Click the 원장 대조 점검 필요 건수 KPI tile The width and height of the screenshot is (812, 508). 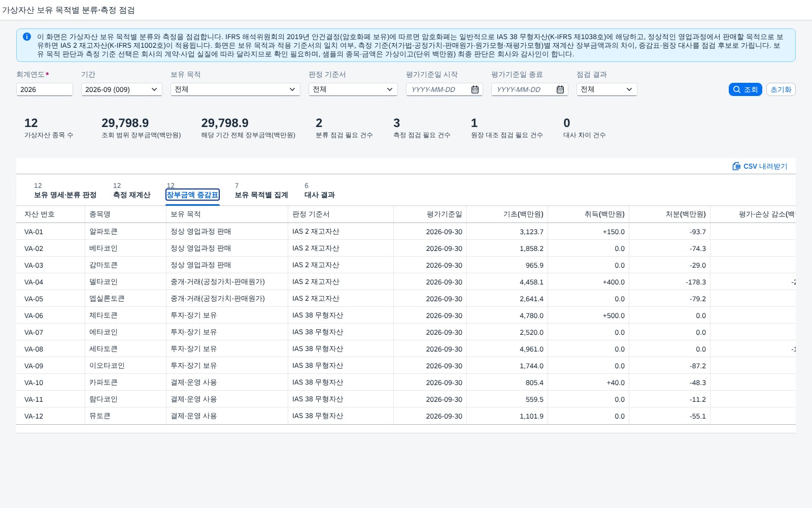(x=506, y=128)
